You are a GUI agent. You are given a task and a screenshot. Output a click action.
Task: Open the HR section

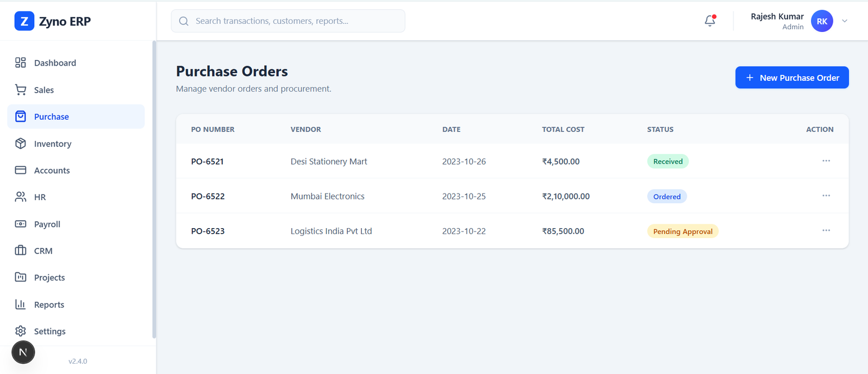point(40,197)
